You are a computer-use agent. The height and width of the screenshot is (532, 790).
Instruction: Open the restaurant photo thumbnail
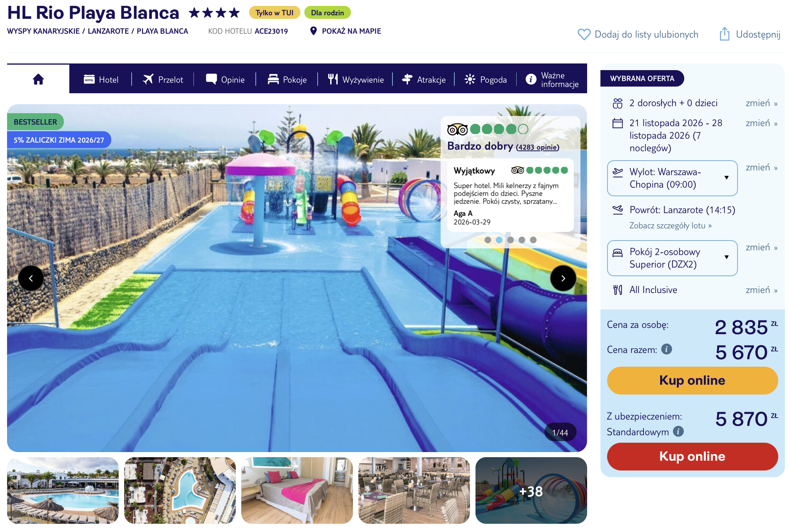click(x=414, y=490)
